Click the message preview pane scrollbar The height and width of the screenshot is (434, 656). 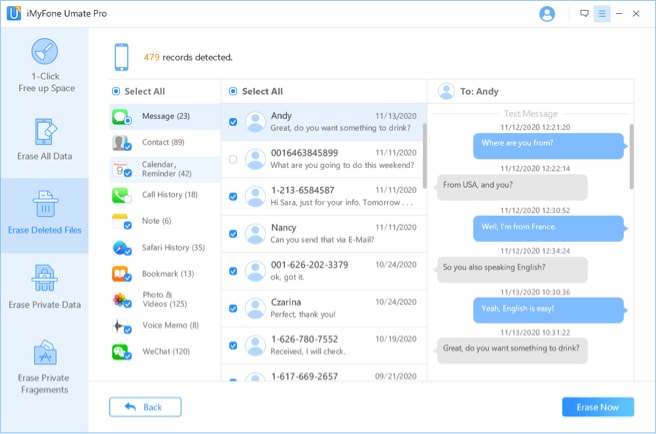[x=631, y=157]
